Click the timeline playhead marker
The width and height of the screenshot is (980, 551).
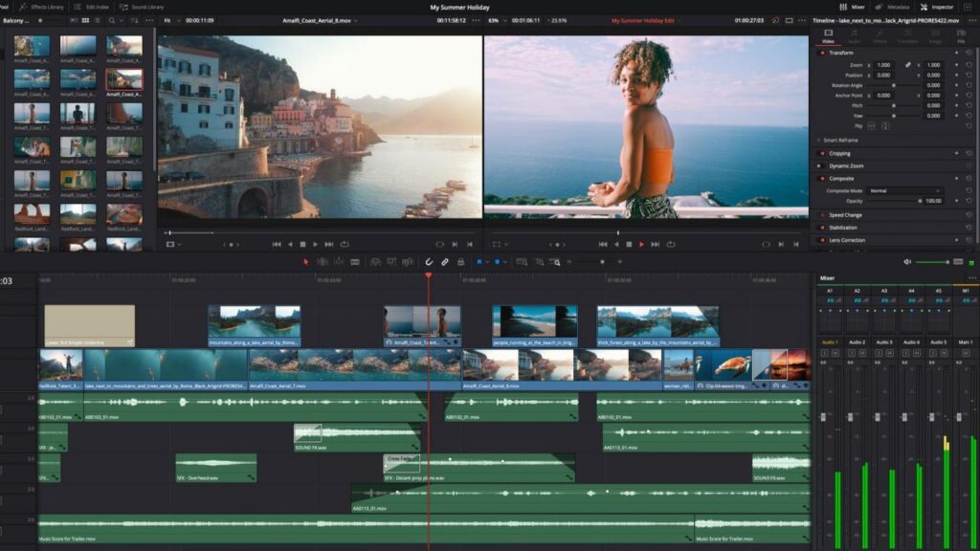pos(429,275)
